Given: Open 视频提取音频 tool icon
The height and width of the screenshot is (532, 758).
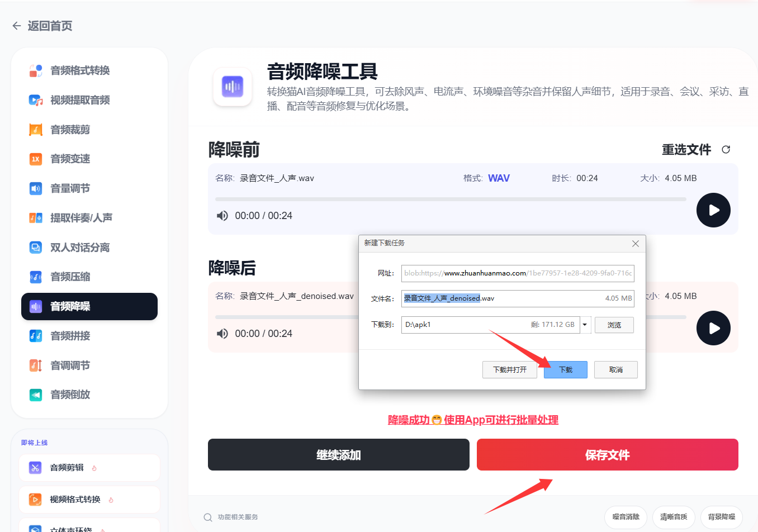Looking at the screenshot, I should point(36,100).
